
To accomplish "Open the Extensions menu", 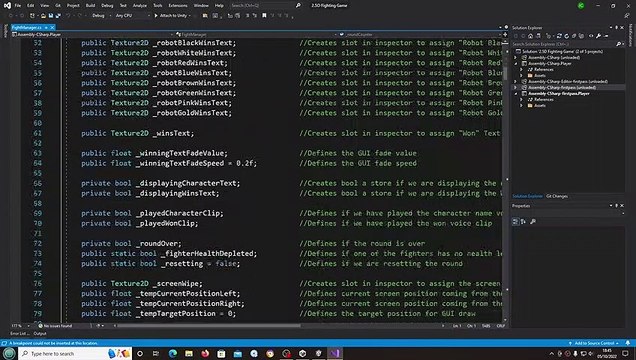I will 178,6.
